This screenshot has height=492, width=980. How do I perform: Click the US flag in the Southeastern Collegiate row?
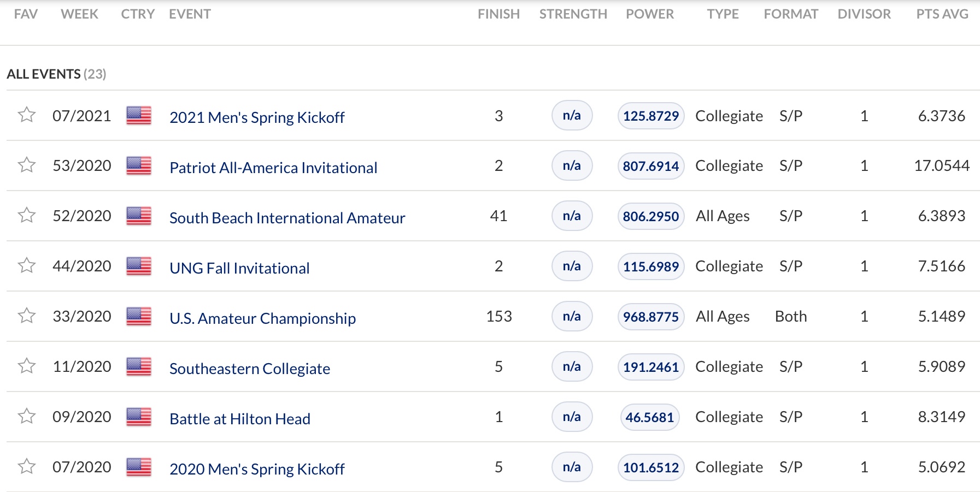tap(139, 366)
